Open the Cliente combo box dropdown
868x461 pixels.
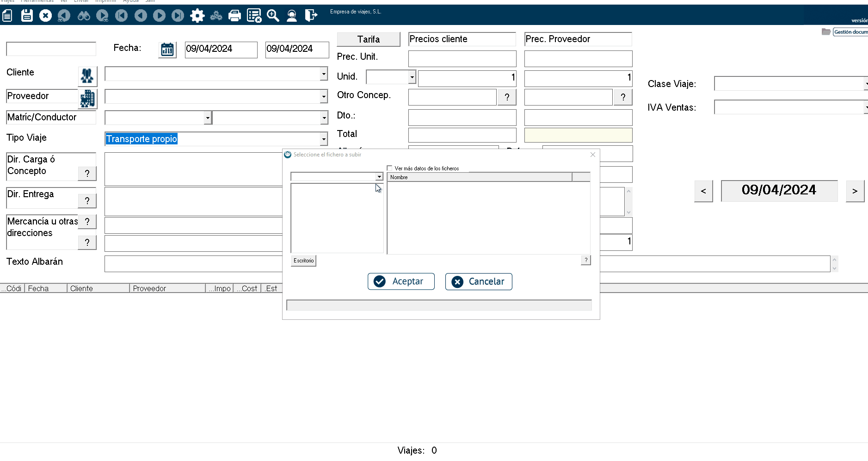pos(324,74)
